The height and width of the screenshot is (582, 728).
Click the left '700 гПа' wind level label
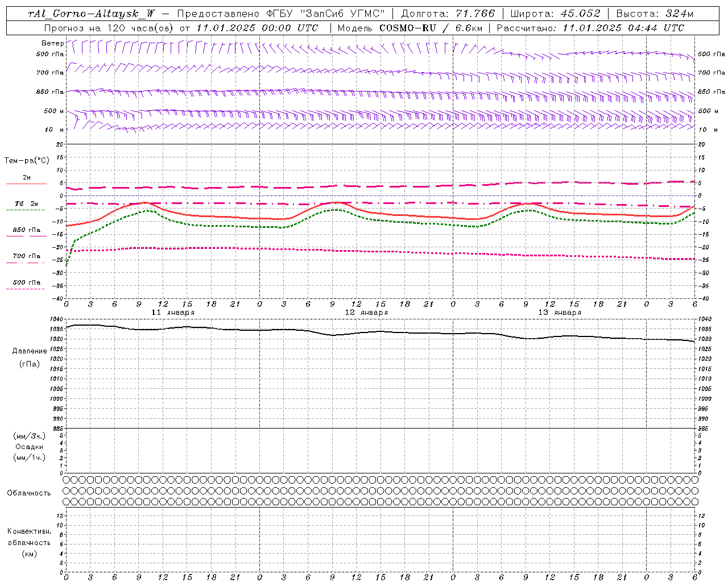pos(50,73)
